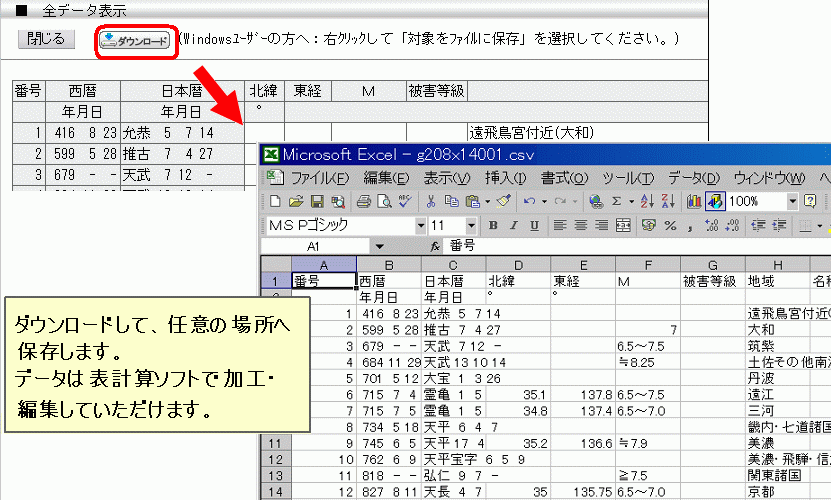Viewport: 831px width, 500px height.
Task: Click the Undo arrow icon
Action: pyautogui.click(x=529, y=201)
